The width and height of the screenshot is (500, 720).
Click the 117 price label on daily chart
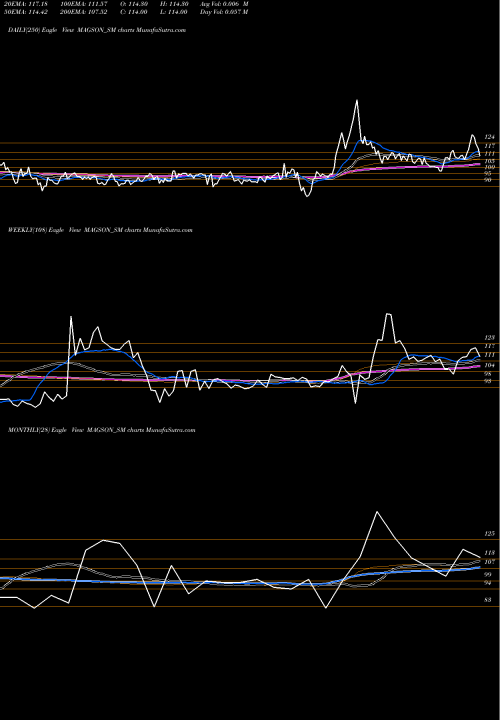pyautogui.click(x=489, y=146)
